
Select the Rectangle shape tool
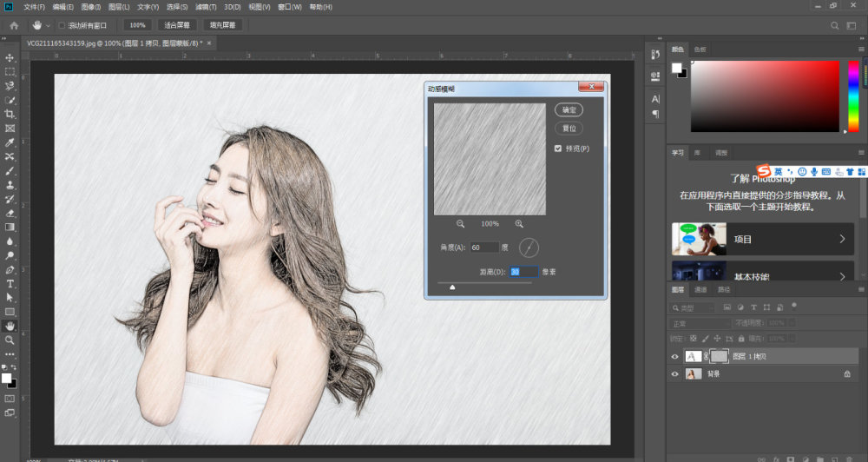(10, 312)
